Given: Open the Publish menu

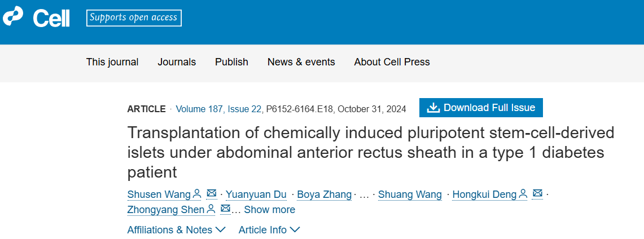Looking at the screenshot, I should (x=231, y=62).
